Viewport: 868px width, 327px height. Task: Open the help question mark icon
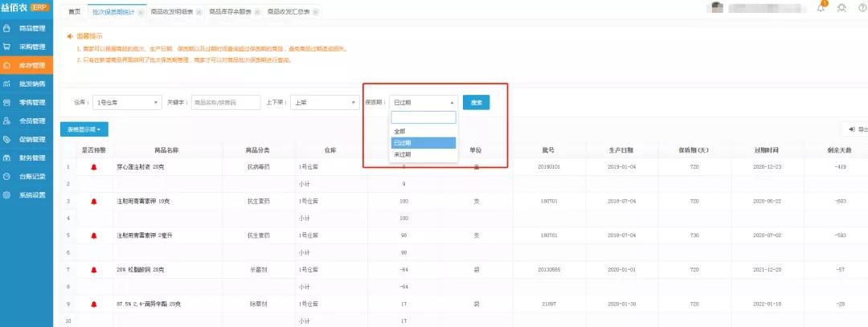click(x=862, y=9)
